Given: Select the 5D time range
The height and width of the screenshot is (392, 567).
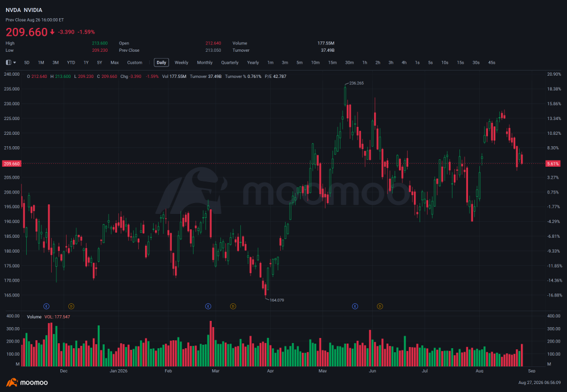Looking at the screenshot, I should 27,63.
